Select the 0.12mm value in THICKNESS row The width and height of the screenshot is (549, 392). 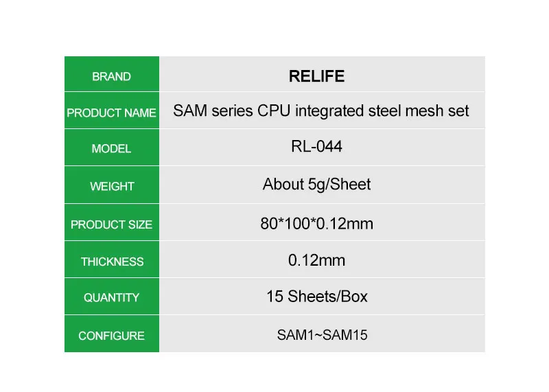[316, 261]
